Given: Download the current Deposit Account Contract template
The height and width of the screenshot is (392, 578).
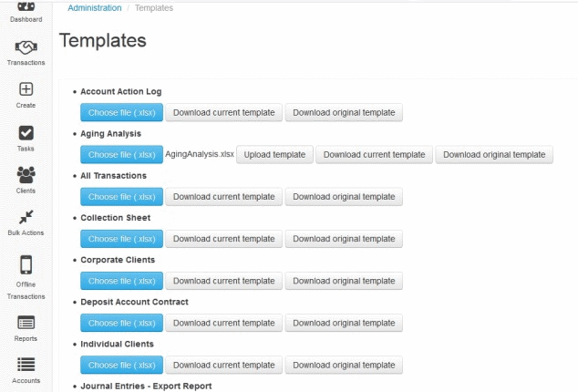Looking at the screenshot, I should point(223,323).
